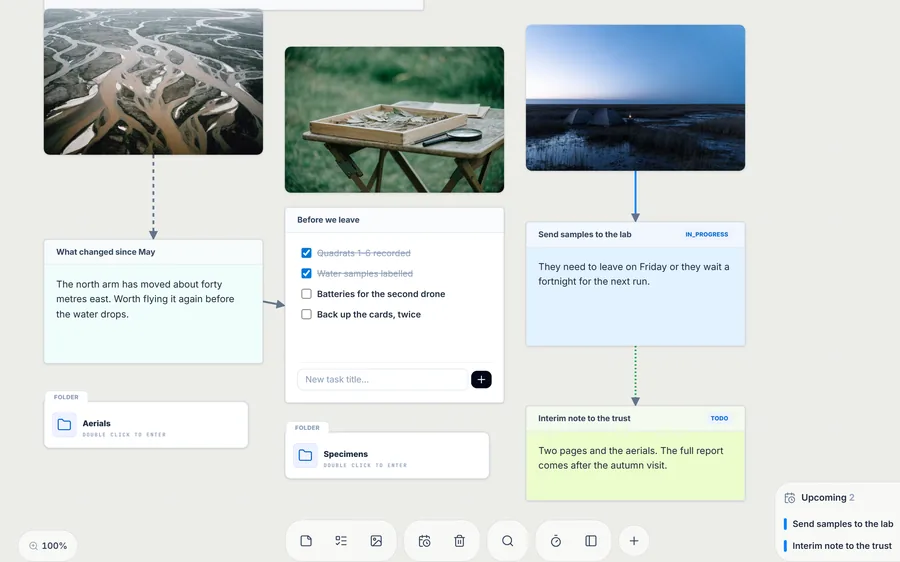
Task: Click the Before we leave card title
Action: point(328,220)
